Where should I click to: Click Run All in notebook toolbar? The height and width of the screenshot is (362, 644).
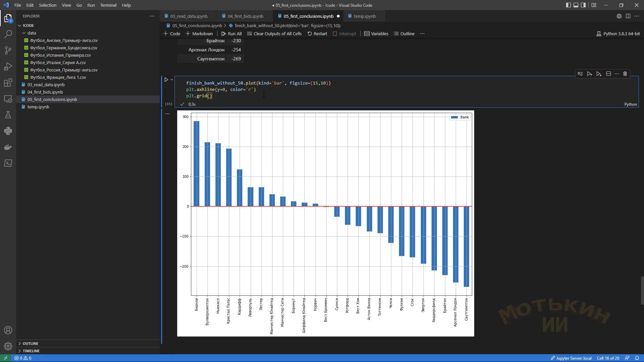pos(231,34)
